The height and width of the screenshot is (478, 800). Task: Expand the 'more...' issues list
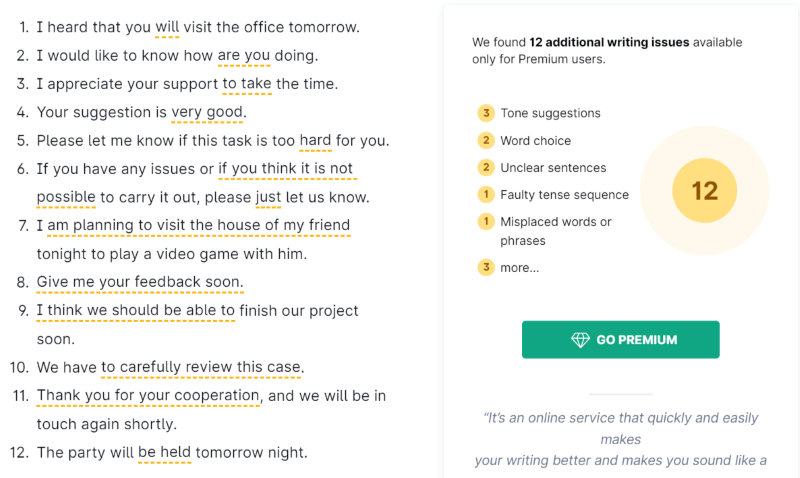[x=519, y=268]
